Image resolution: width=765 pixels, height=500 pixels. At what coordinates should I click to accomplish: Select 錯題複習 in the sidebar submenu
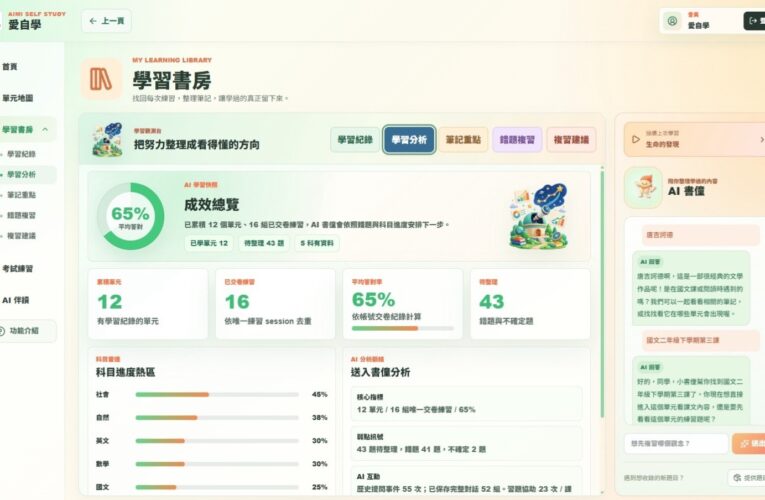pyautogui.click(x=21, y=215)
